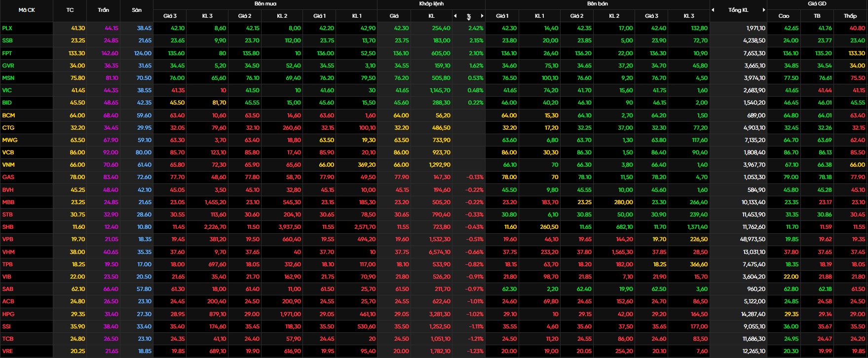868x358 pixels.
Task: Select the BVH ticker
Action: pos(8,190)
